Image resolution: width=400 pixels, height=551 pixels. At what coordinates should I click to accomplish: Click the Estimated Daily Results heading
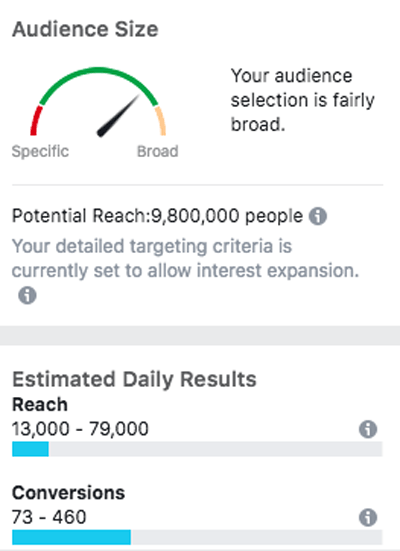point(134,380)
